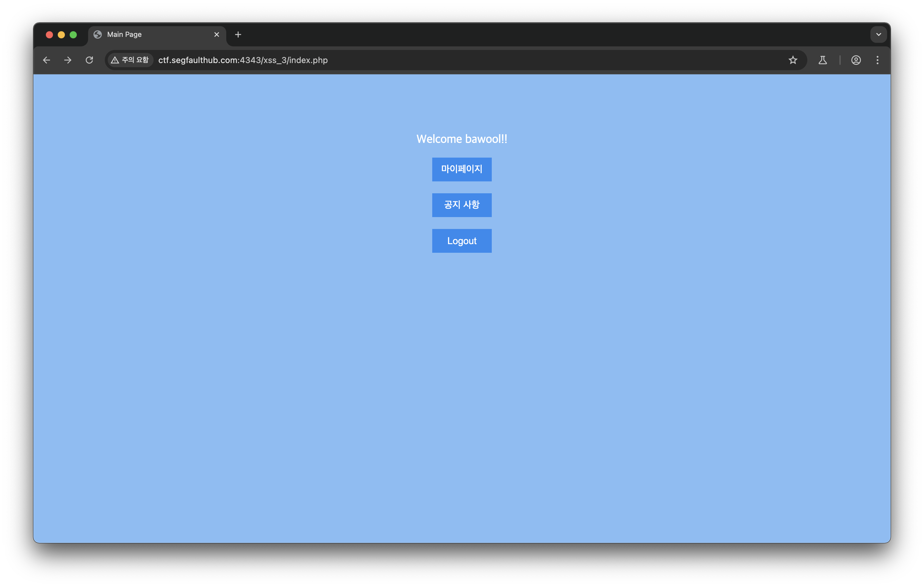924x587 pixels.
Task: Click the browser forward arrow
Action: 68,60
